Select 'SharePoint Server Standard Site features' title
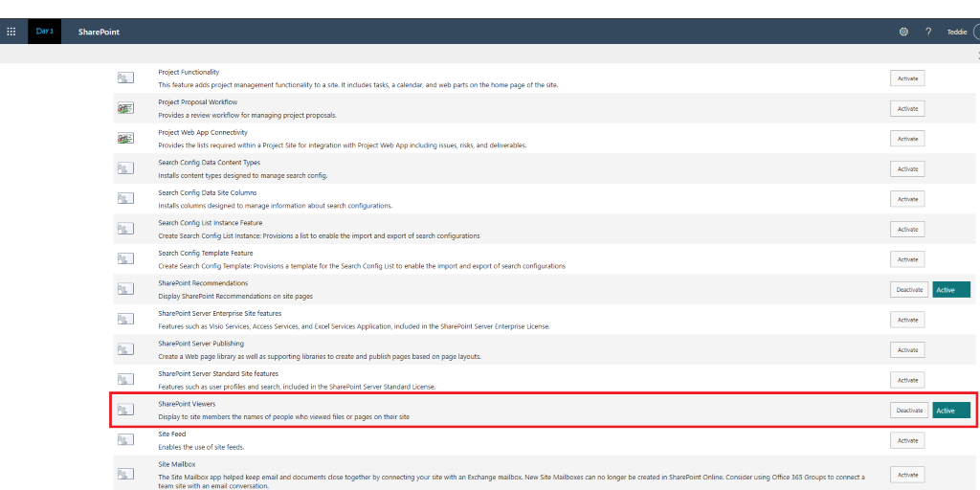980x490 pixels. [x=218, y=374]
